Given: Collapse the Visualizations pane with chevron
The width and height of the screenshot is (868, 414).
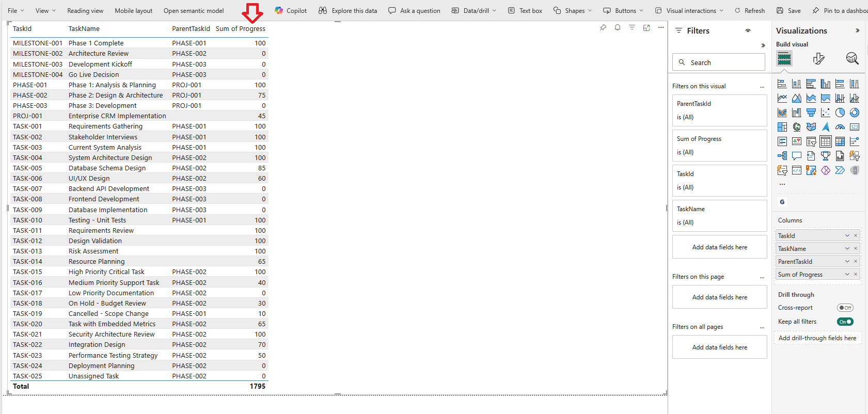Looking at the screenshot, I should pyautogui.click(x=857, y=31).
